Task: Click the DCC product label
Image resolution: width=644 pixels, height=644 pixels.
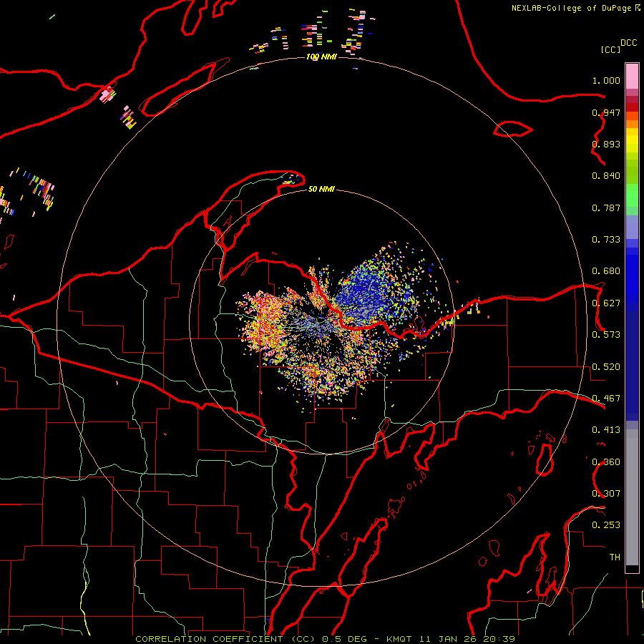Action: coord(629,43)
